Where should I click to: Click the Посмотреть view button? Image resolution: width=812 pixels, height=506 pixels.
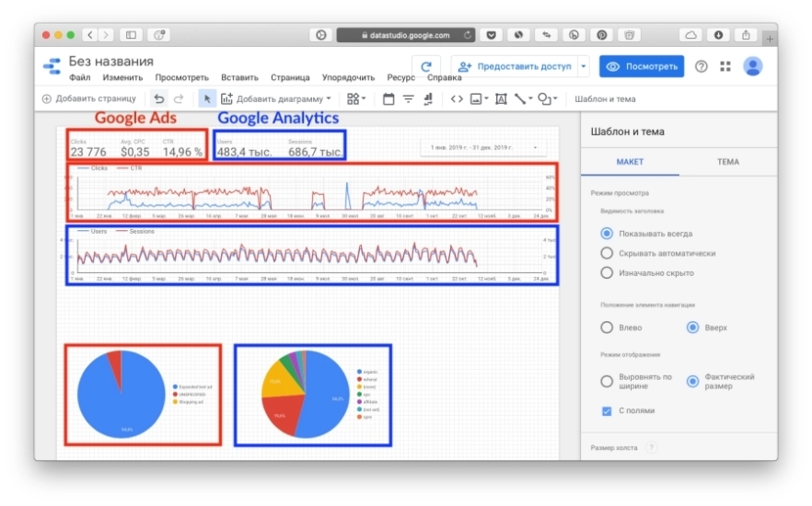coord(642,66)
